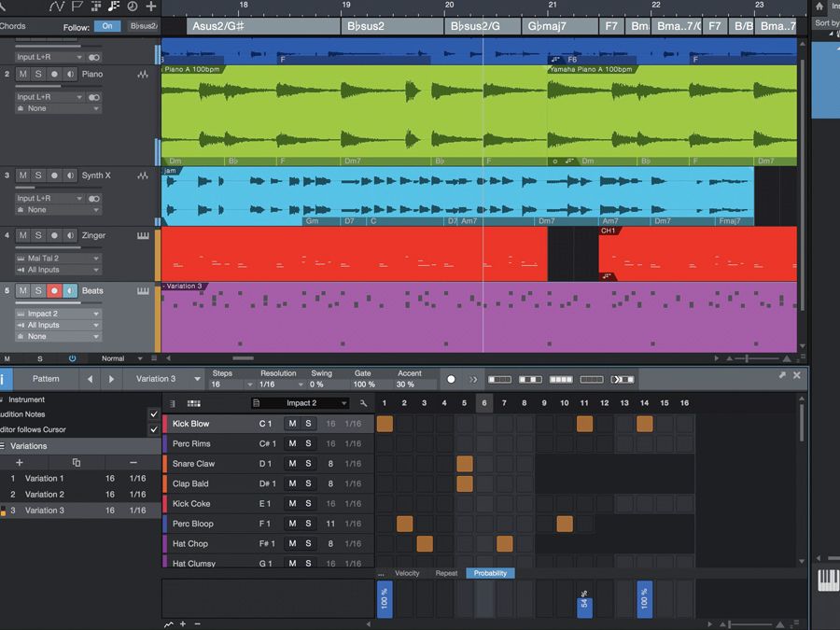840x630 pixels.
Task: Click the double-arrow auto-advance icon
Action: point(473,379)
